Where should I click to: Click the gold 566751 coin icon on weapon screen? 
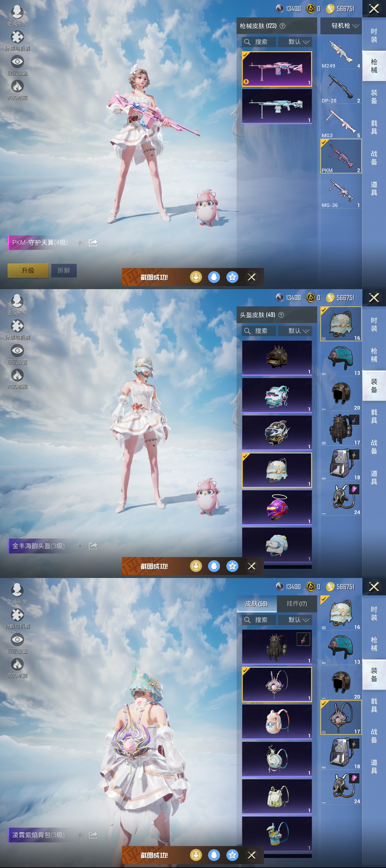[x=330, y=9]
